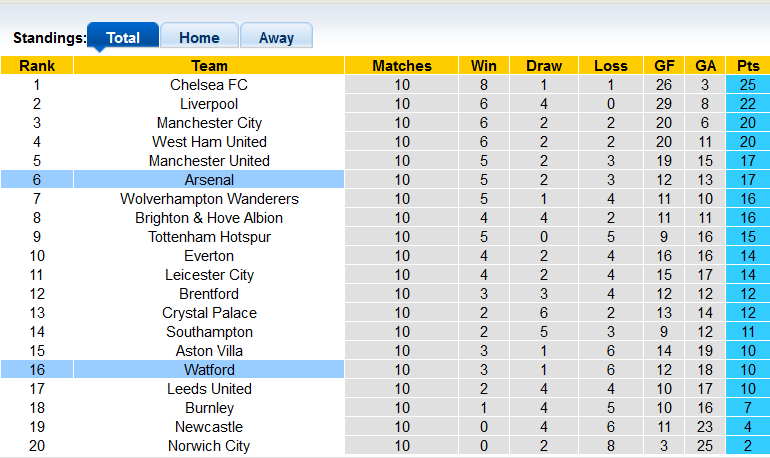Viewport: 770px width, 458px height.
Task: Click the Matches column header
Action: point(402,66)
